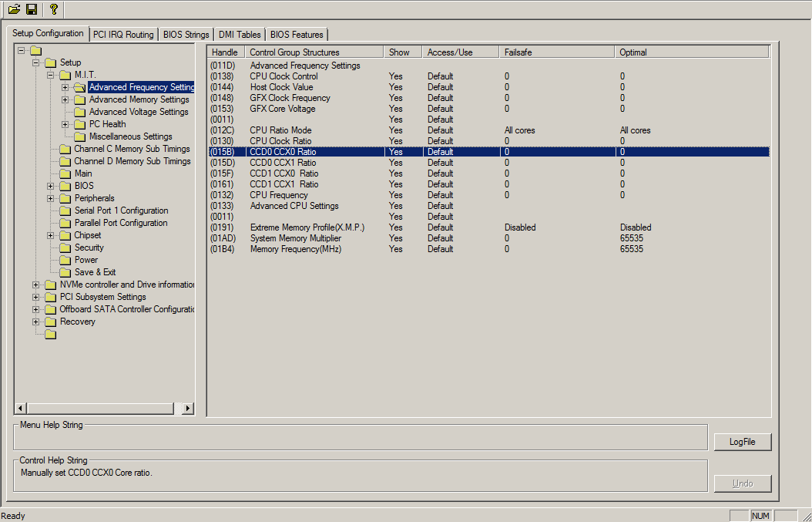Viewport: 812px width, 522px height.
Task: Click the Save disk toolbar icon
Action: [32, 9]
